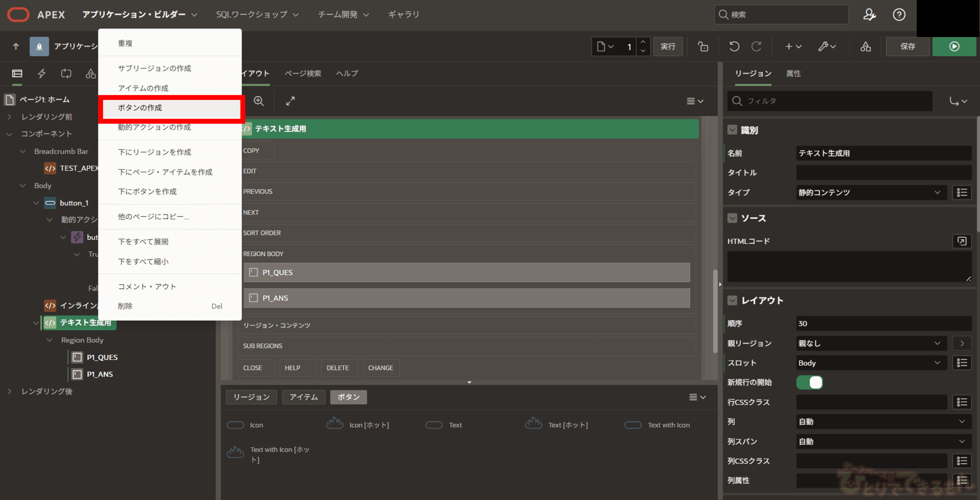Open the Help question mark icon
This screenshot has height=500, width=980.
pos(899,15)
